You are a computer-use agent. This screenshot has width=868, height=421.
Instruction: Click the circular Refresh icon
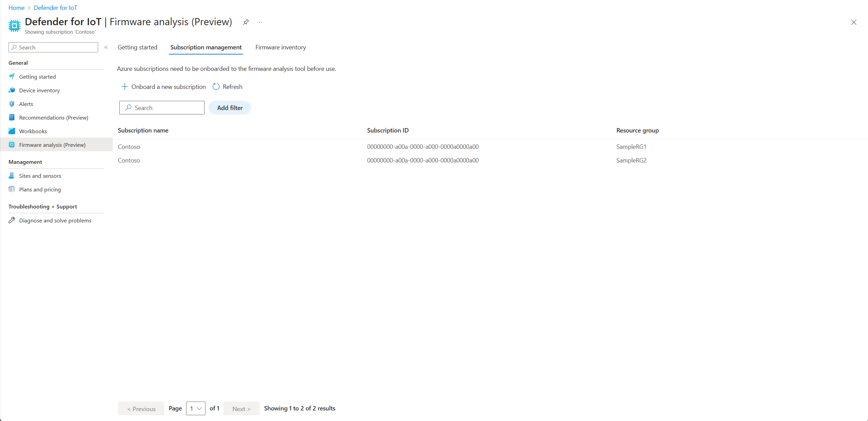point(216,87)
